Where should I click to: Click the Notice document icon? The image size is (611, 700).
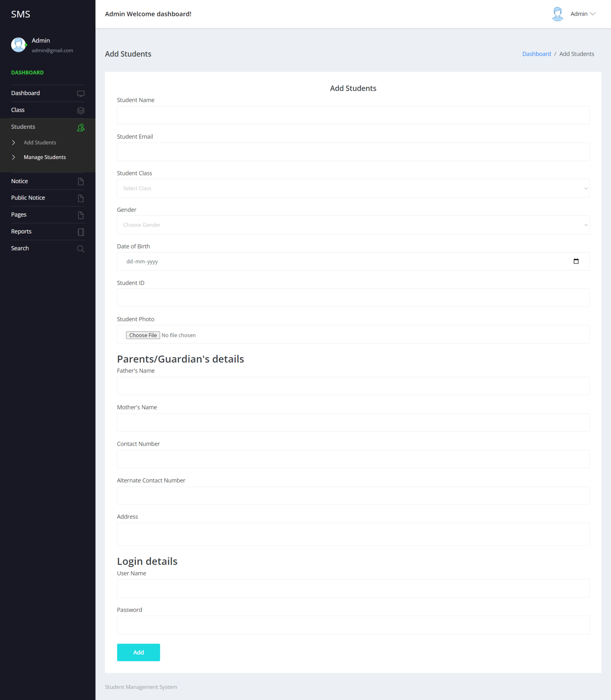[81, 181]
